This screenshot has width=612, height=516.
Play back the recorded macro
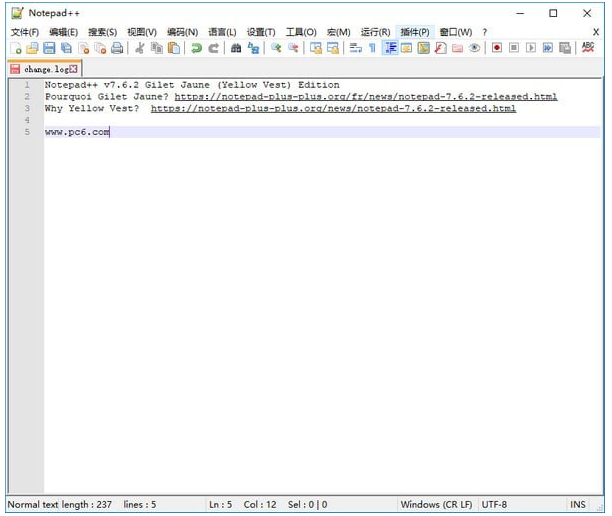(x=531, y=48)
